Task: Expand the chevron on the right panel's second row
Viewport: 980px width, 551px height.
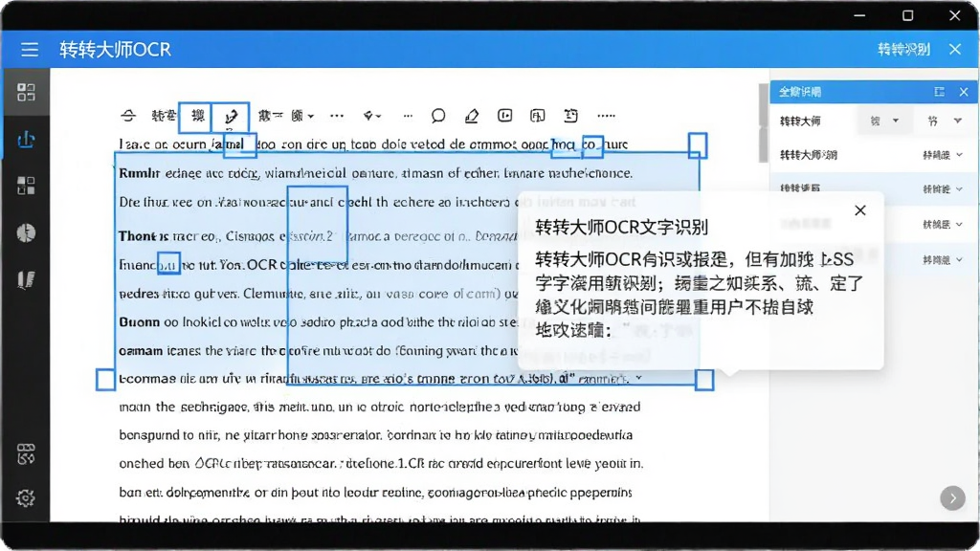Action: tap(959, 155)
